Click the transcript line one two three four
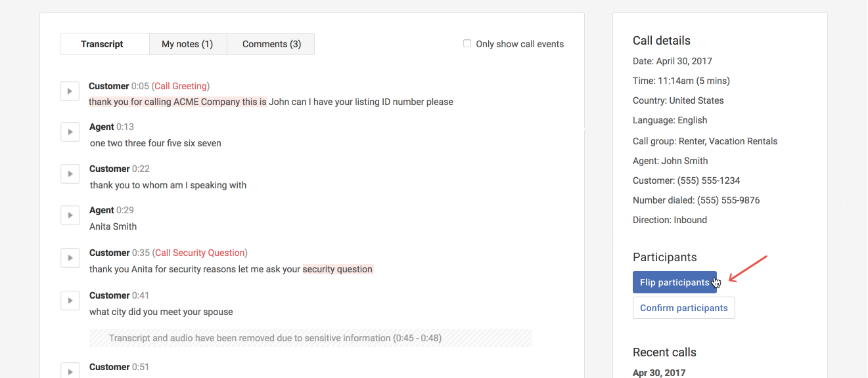Viewport: 868px width, 378px height. coord(155,143)
